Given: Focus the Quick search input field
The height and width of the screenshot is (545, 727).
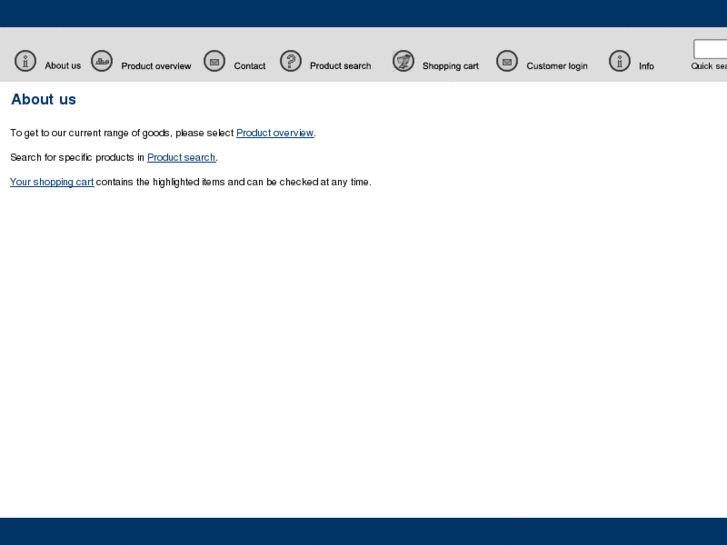Looking at the screenshot, I should click(710, 49).
